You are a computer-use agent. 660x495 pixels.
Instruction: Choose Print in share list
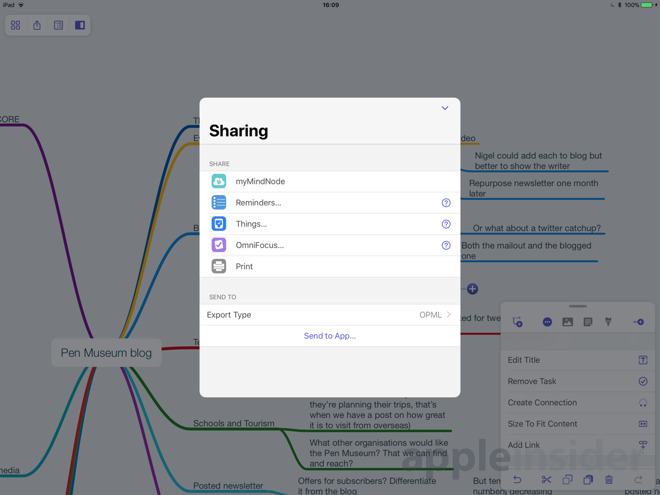[x=330, y=266]
